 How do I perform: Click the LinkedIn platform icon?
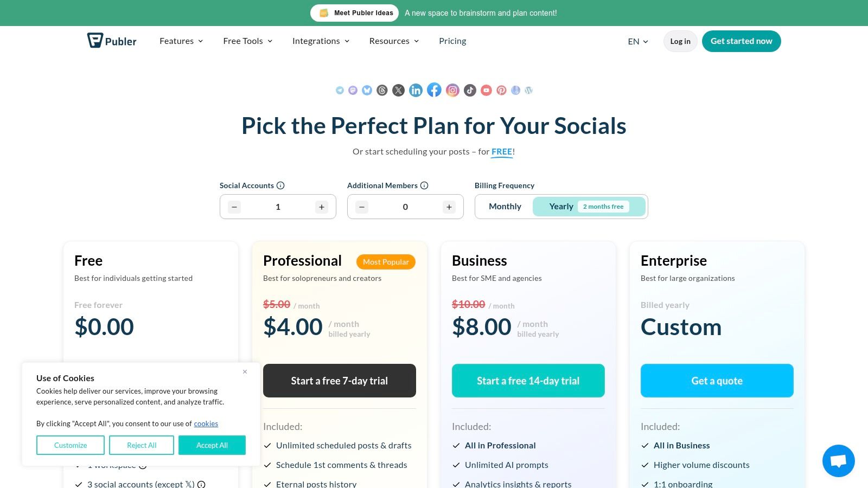(416, 90)
